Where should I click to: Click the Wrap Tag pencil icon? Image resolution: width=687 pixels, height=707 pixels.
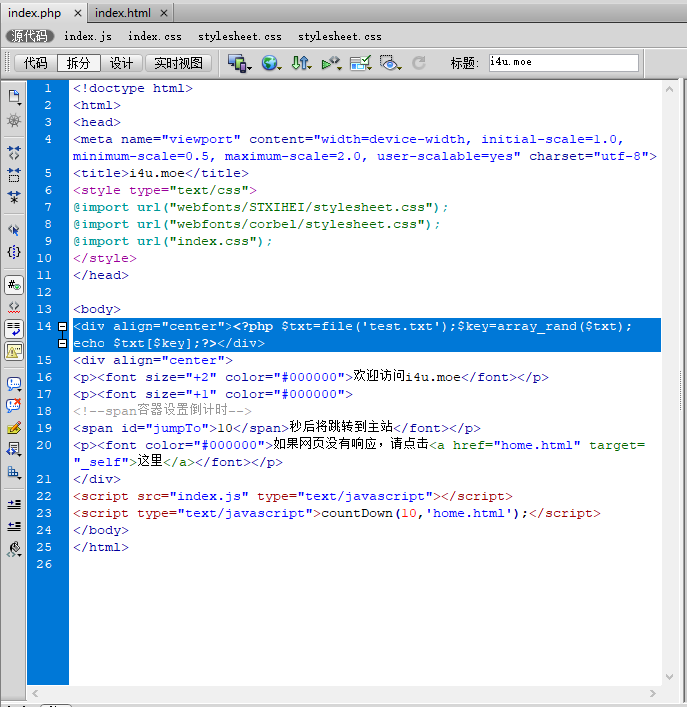pos(14,427)
